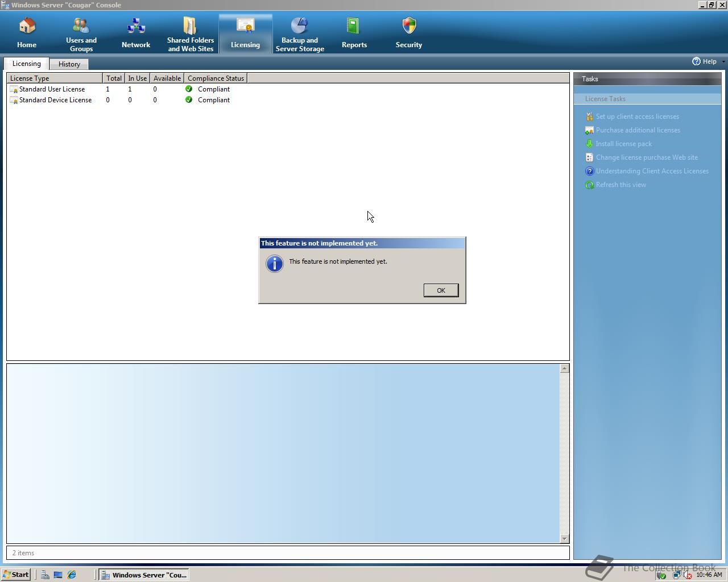Click the Show Desktop quick launch icon
Viewport: 728px width, 582px height.
(58, 575)
